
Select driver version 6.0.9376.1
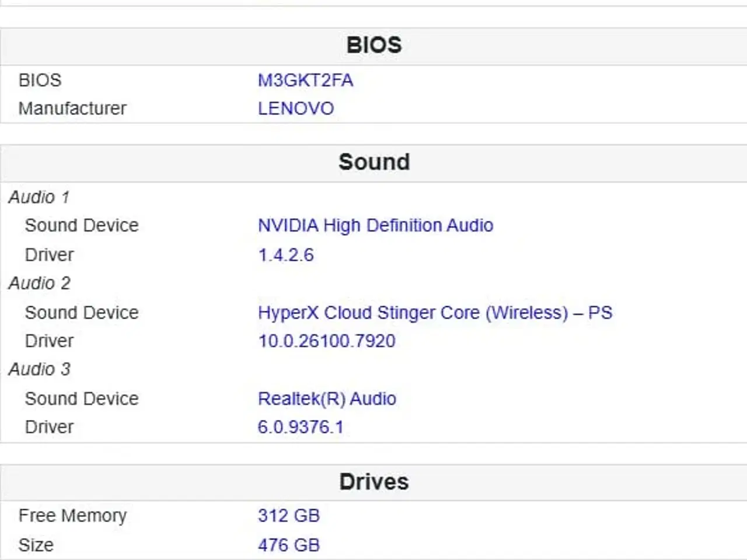click(300, 427)
